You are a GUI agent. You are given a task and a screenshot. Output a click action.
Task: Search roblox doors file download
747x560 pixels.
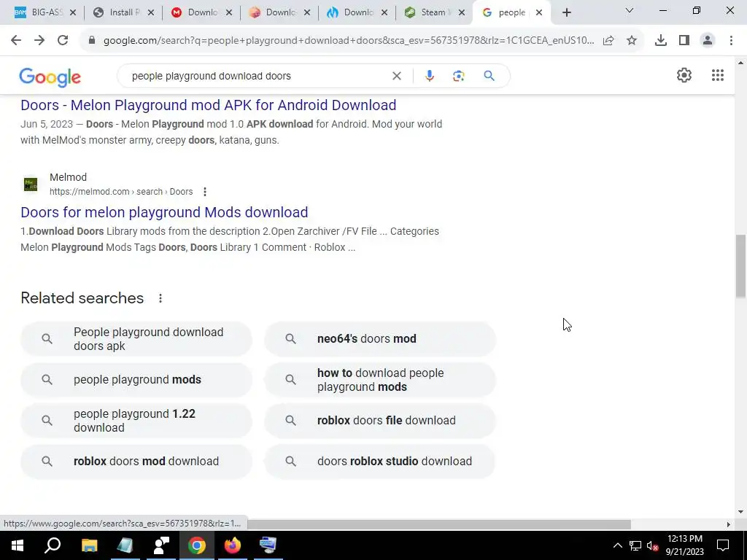coord(380,421)
